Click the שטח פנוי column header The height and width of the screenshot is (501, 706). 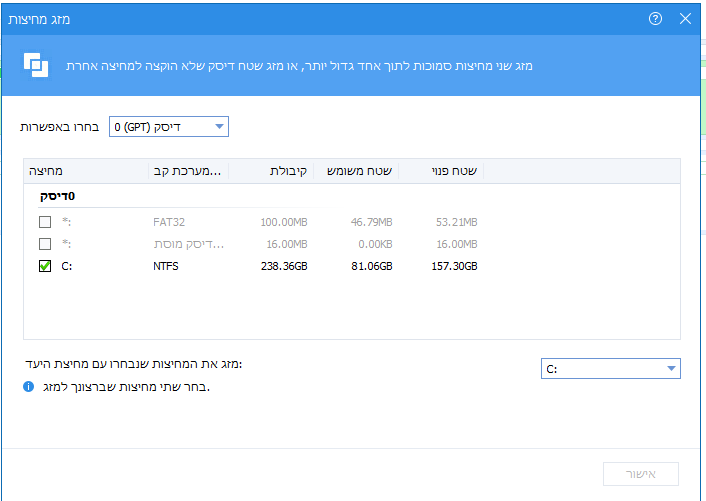(453, 171)
